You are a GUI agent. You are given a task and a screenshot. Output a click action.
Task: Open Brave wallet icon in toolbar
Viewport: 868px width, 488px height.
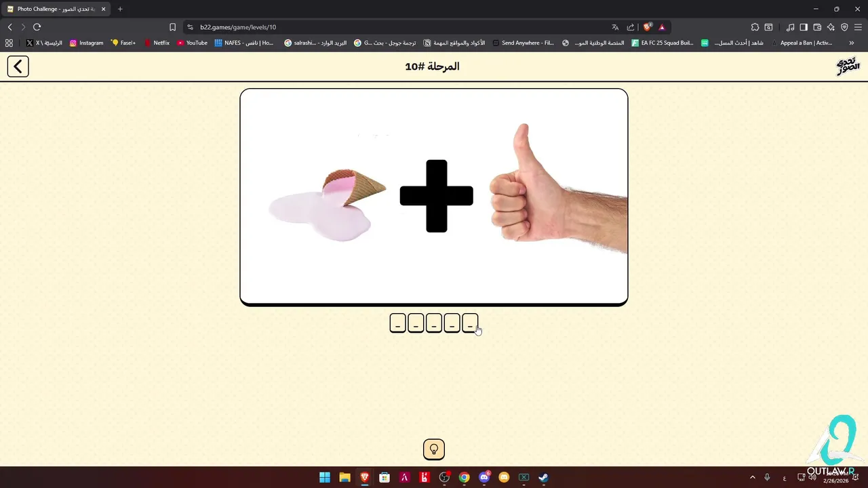click(817, 27)
